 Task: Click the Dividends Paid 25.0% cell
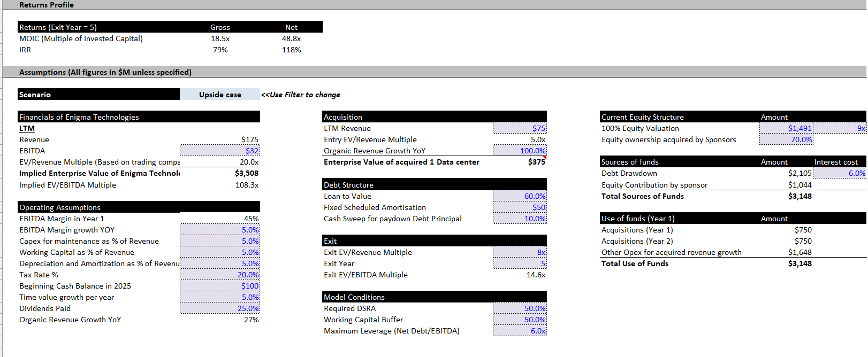(220, 308)
